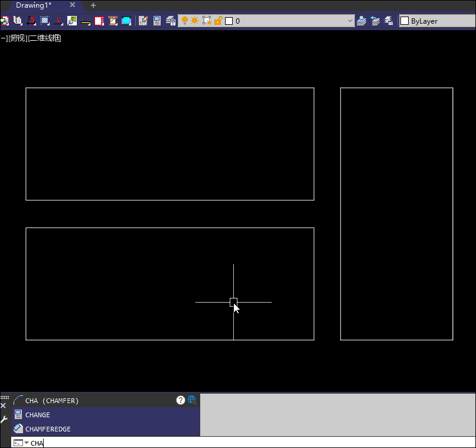Open the ByLayer color dropdown
476x448 pixels.
click(x=437, y=21)
